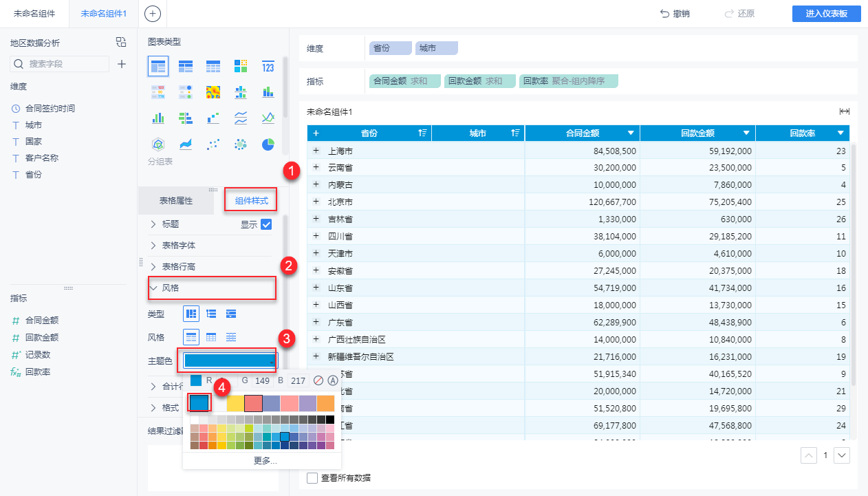Viewport: 868px width, 496px height.
Task: Select the area chart type icon
Action: (x=186, y=144)
